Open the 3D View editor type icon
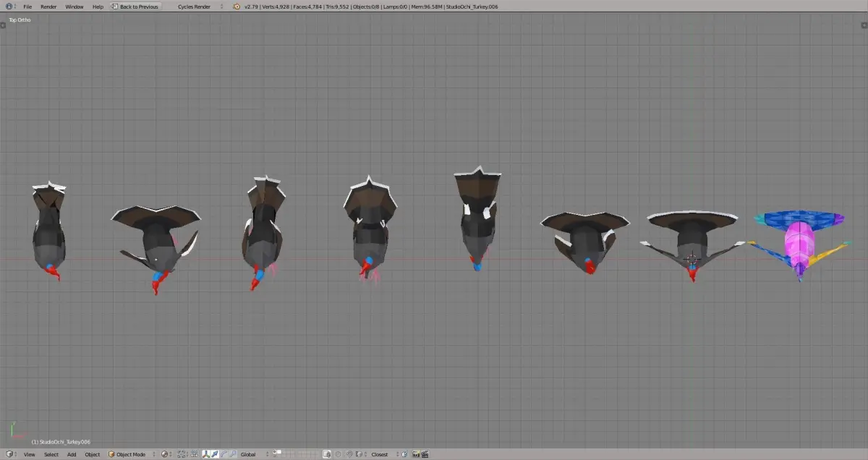Screen dimensions: 868x460 (x=9, y=454)
